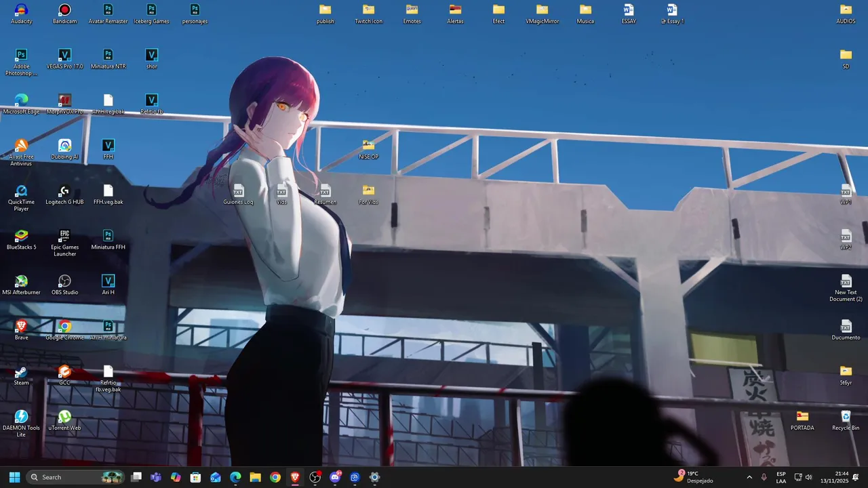Open PORTADA folder

point(802,420)
